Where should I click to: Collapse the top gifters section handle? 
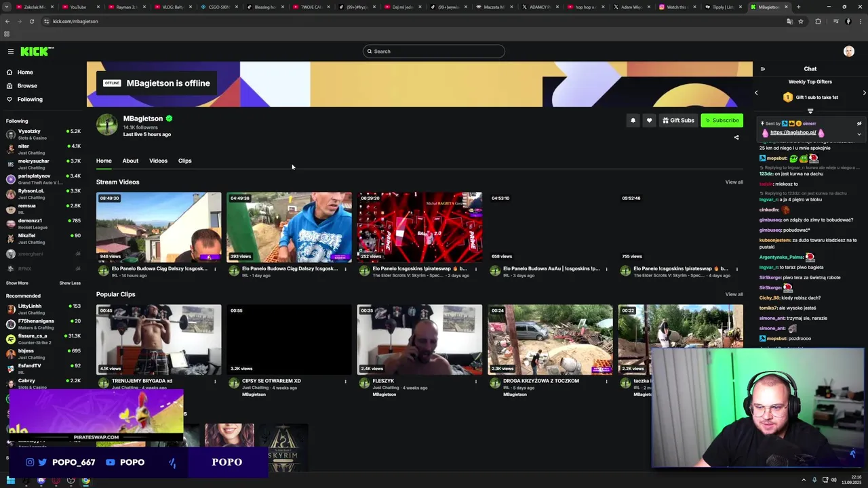(810, 110)
